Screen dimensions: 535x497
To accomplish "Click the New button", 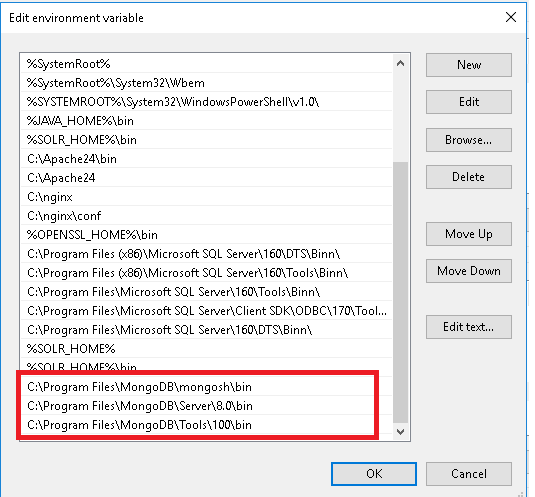I will tap(468, 65).
